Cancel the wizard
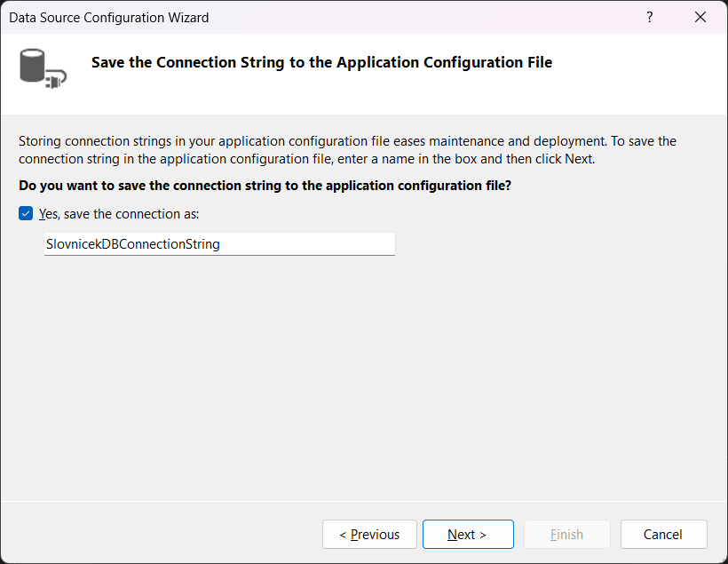Viewport: 728px width, 564px height. [x=663, y=535]
